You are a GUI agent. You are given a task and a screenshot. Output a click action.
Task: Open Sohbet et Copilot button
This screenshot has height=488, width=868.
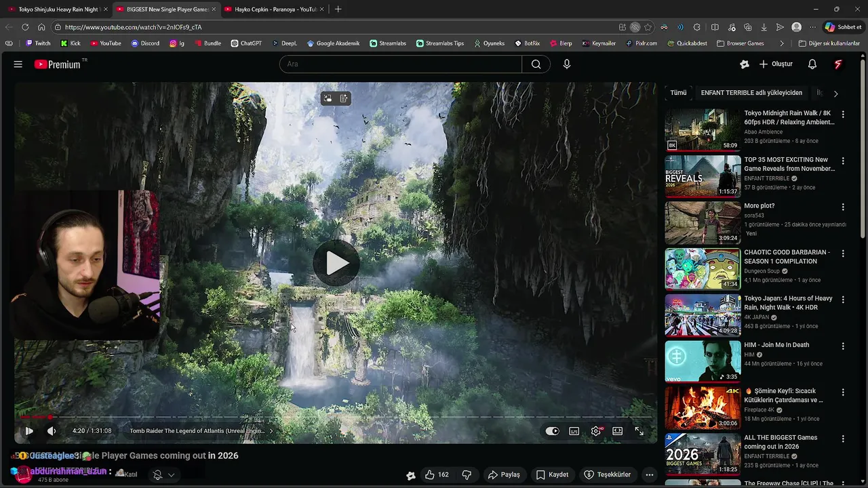(x=843, y=27)
